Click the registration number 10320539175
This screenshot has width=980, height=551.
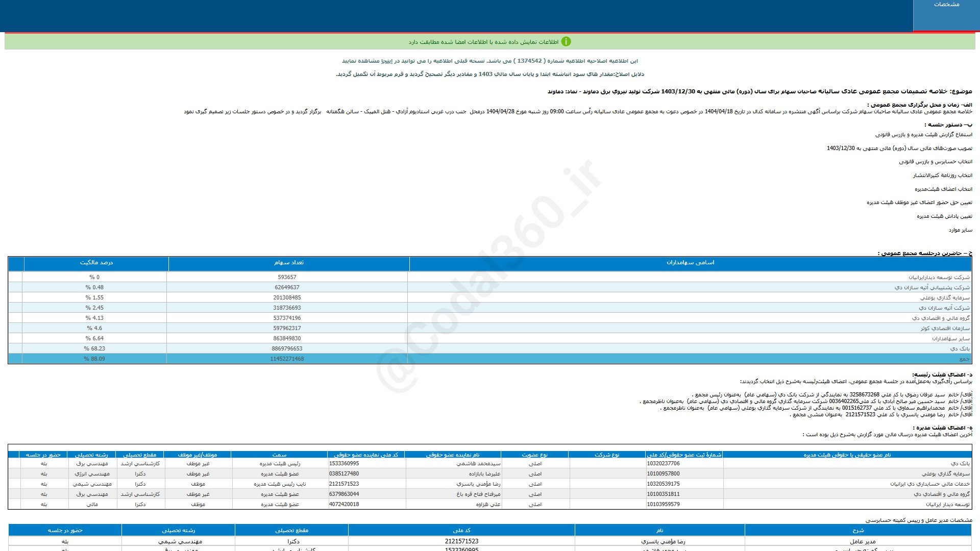point(664,484)
